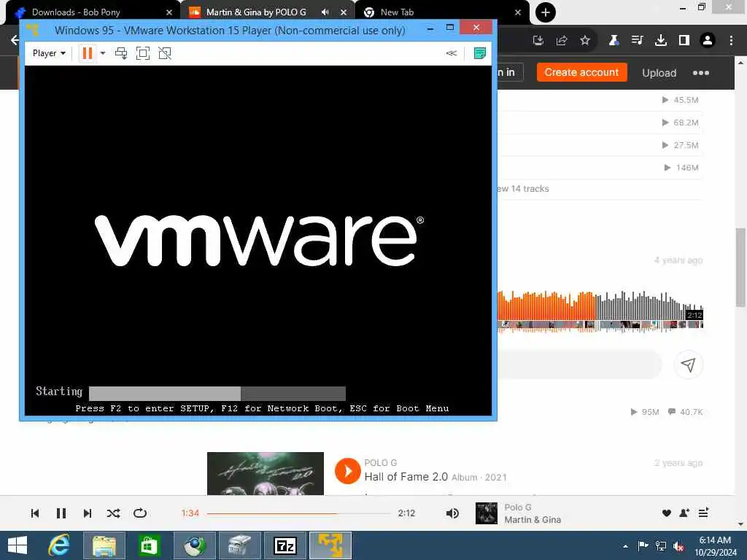Image resolution: width=747 pixels, height=560 pixels.
Task: Enter VMware full screen mode
Action: pyautogui.click(x=143, y=53)
